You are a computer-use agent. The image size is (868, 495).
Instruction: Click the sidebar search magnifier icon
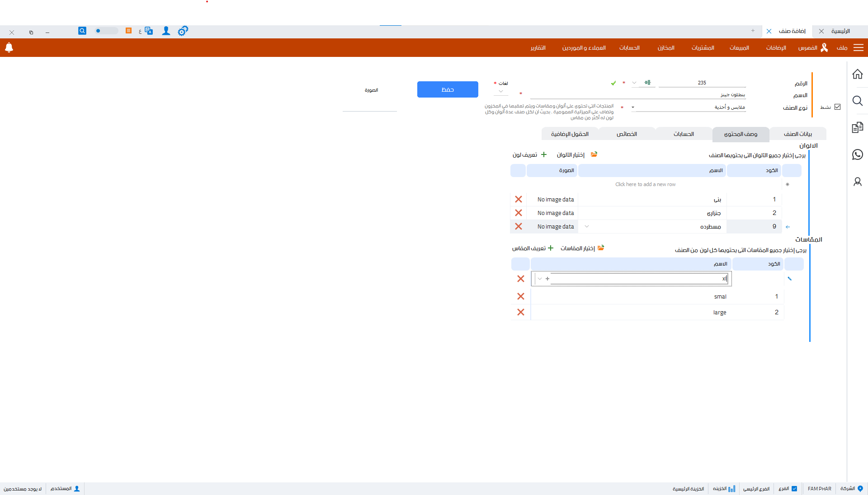(857, 101)
